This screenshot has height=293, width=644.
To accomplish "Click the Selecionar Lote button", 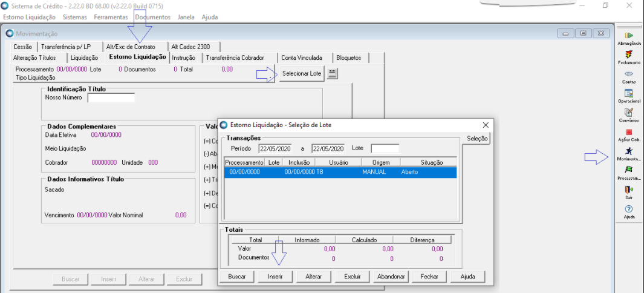I will (302, 74).
